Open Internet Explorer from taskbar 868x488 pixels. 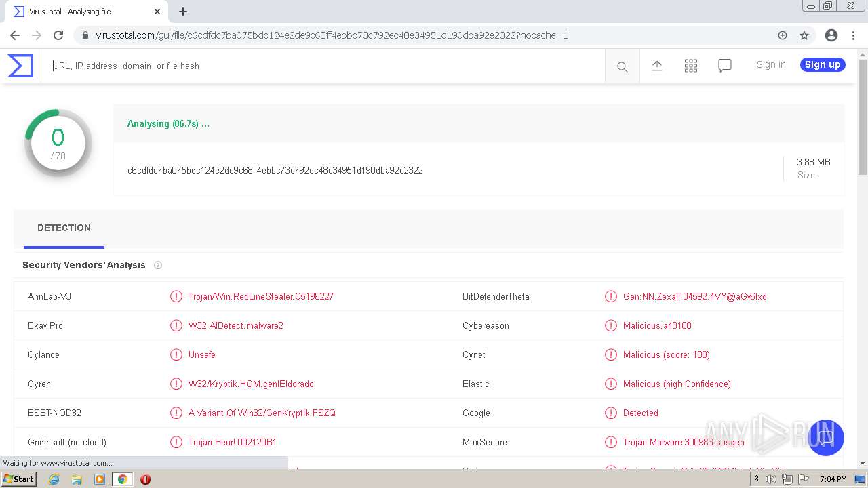pyautogui.click(x=54, y=479)
